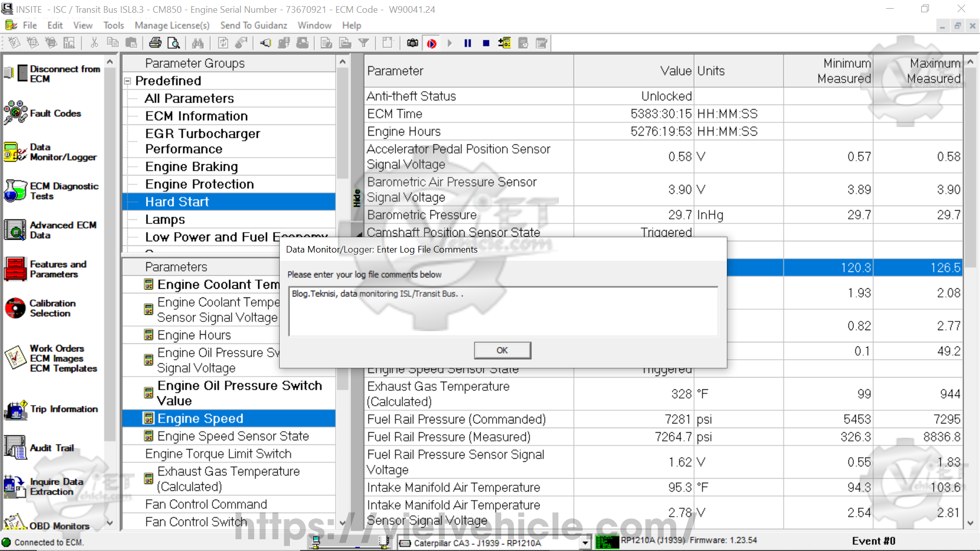Click the Print toolbar icon

pyautogui.click(x=155, y=43)
